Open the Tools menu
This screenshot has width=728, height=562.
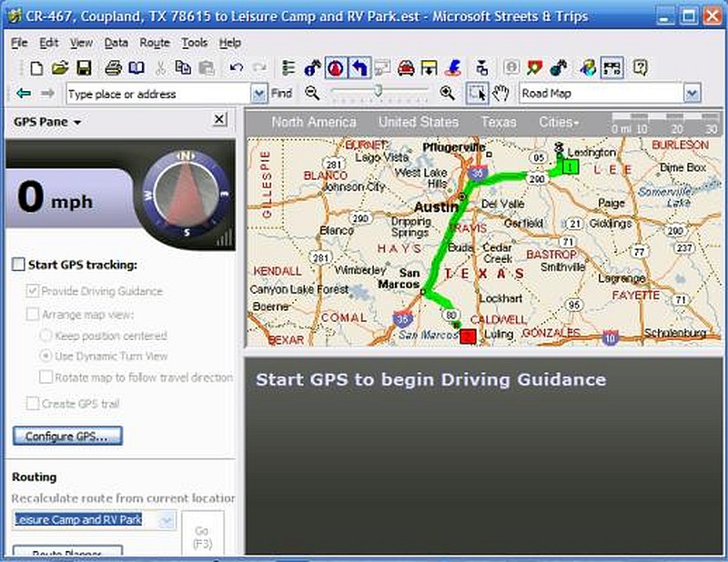[194, 43]
